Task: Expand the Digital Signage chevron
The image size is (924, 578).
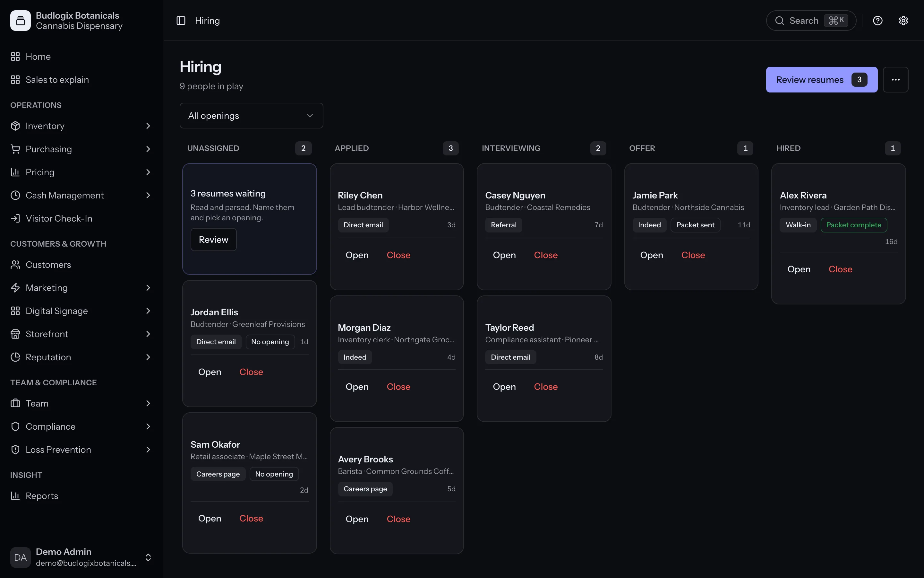Action: (x=148, y=311)
